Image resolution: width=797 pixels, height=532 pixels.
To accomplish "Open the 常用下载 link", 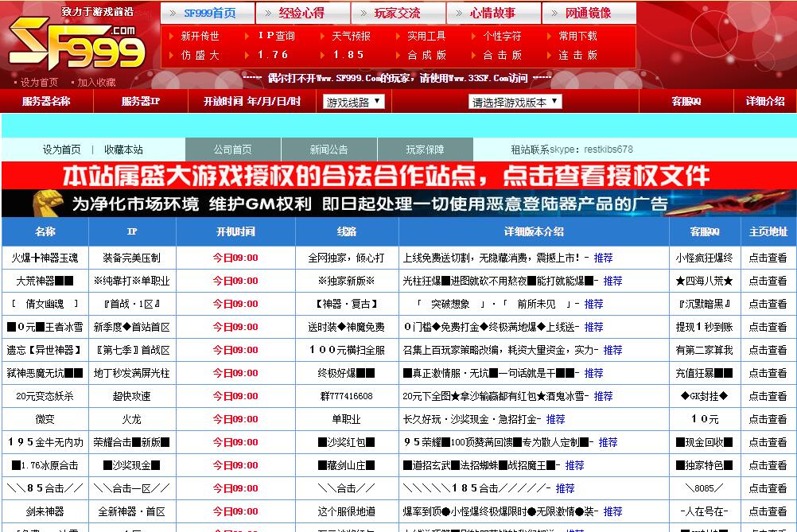I will (x=578, y=36).
